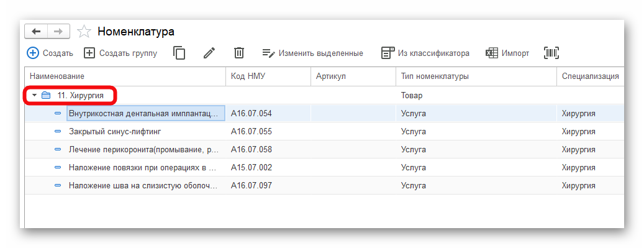Add Номенклатура to favorites with star
The width and height of the screenshot is (644, 248).
84,31
